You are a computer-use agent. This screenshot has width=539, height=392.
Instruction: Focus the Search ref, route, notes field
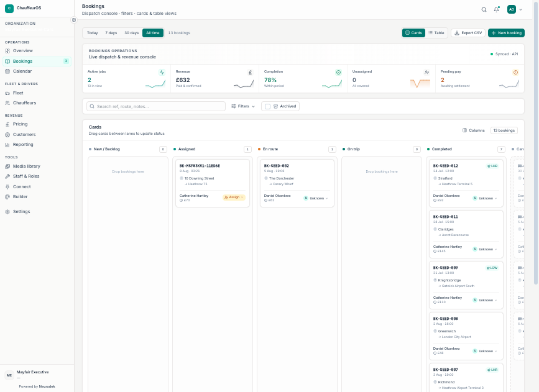click(x=156, y=106)
